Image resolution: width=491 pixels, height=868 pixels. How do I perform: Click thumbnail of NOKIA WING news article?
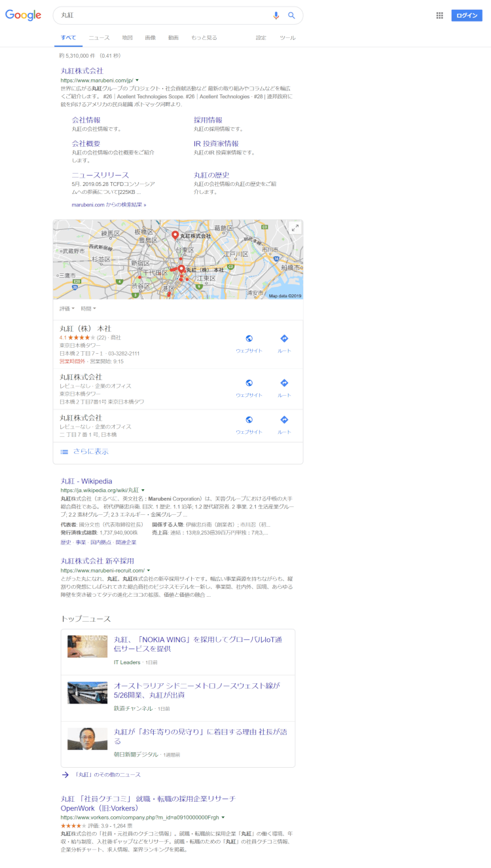(x=87, y=646)
